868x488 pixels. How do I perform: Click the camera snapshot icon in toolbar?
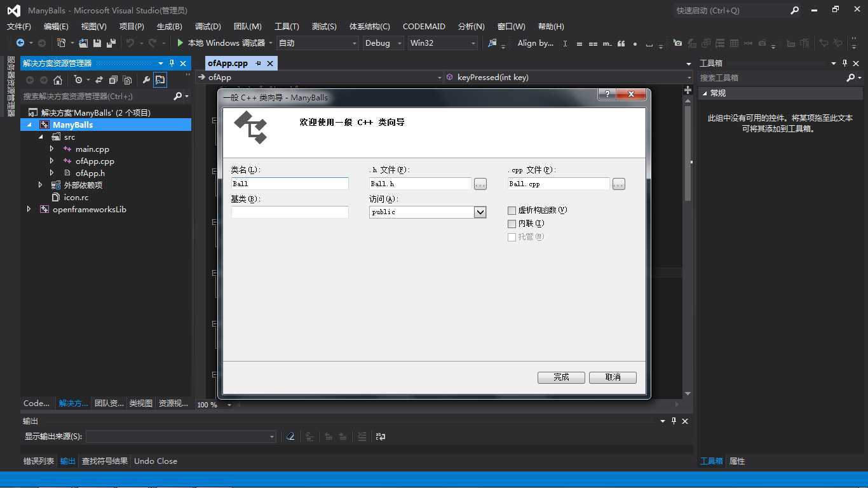coord(677,43)
